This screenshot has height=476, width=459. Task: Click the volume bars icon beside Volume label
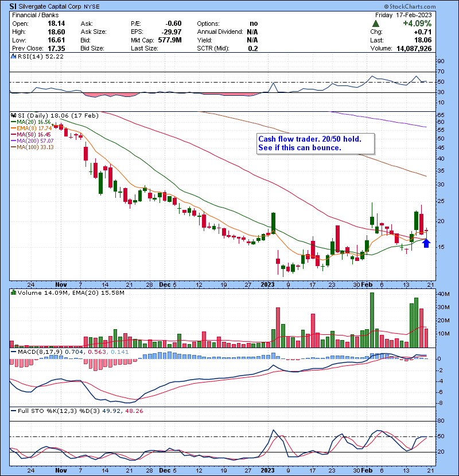tap(13, 292)
